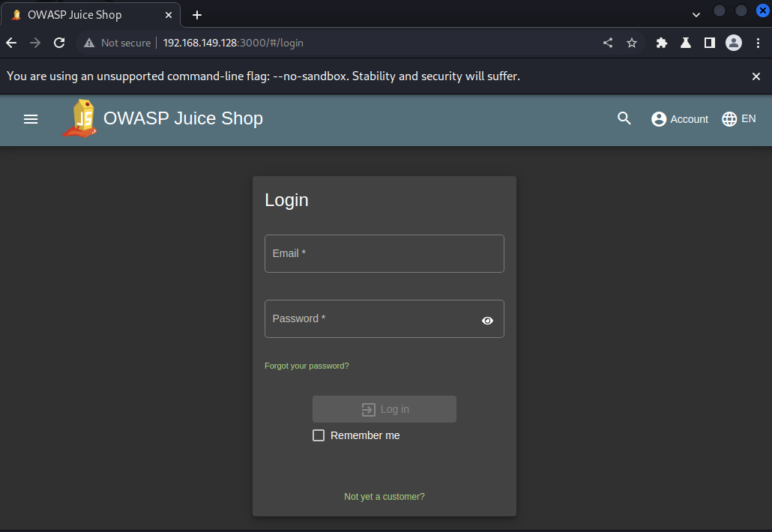The width and height of the screenshot is (772, 532).
Task: Open the search magnifier icon
Action: tap(624, 118)
